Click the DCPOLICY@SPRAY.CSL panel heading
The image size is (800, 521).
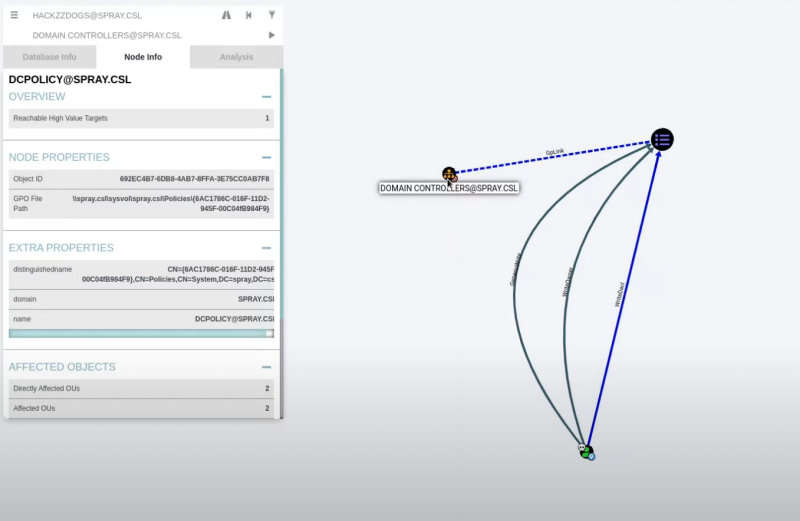[x=70, y=80]
